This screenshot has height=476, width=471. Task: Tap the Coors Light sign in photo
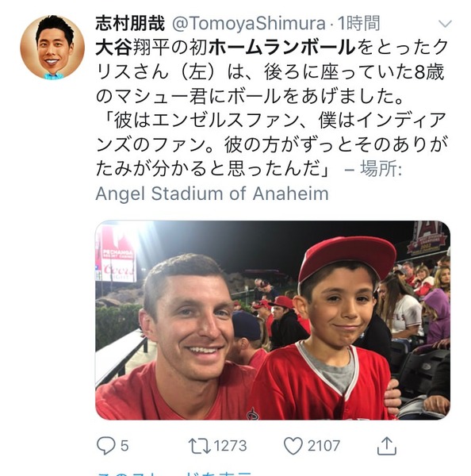click(x=119, y=270)
